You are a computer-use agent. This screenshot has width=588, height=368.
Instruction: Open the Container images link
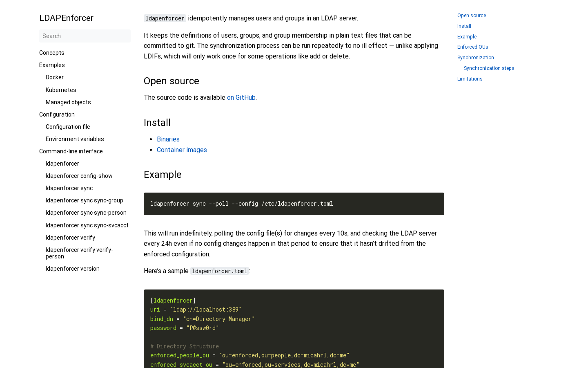tap(182, 150)
